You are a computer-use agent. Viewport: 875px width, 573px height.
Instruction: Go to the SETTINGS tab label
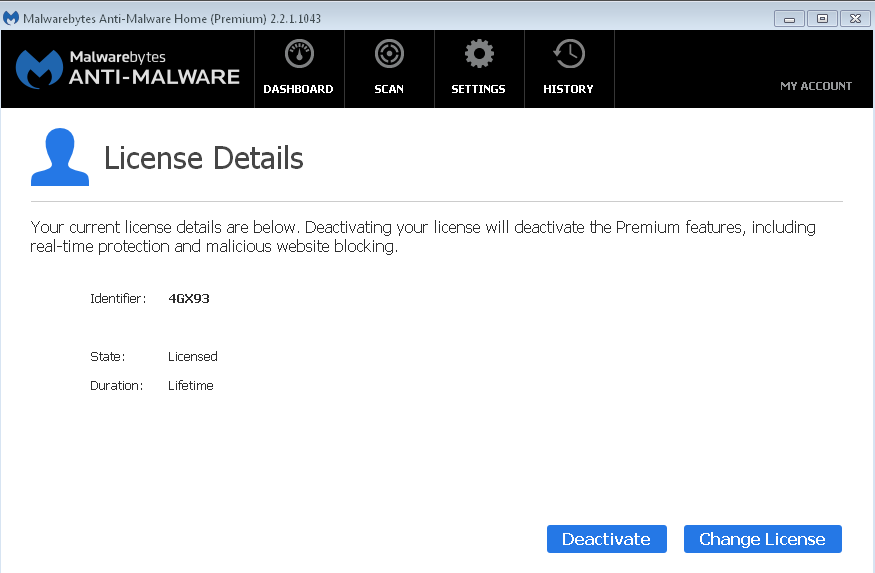478,89
